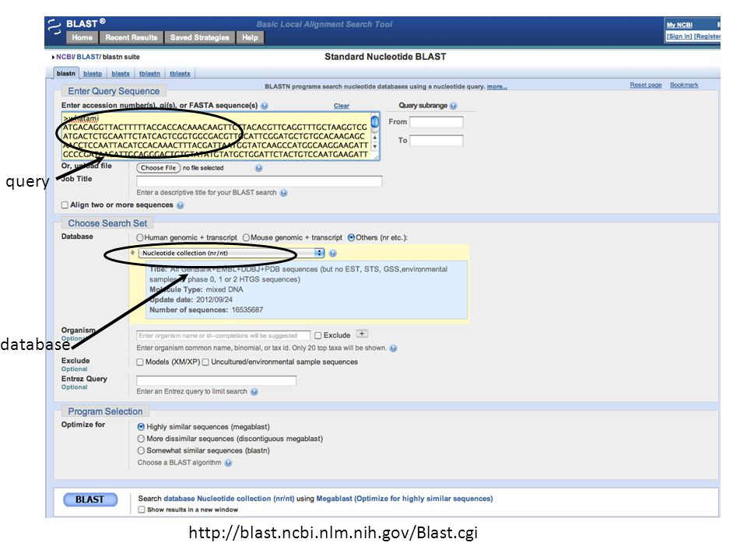Click the organism name input field

pyautogui.click(x=223, y=336)
